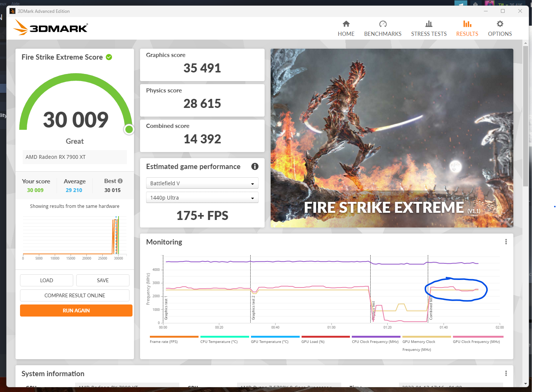Click COMPARE RESULT ONLINE
This screenshot has height=392, width=556.
pos(75,295)
